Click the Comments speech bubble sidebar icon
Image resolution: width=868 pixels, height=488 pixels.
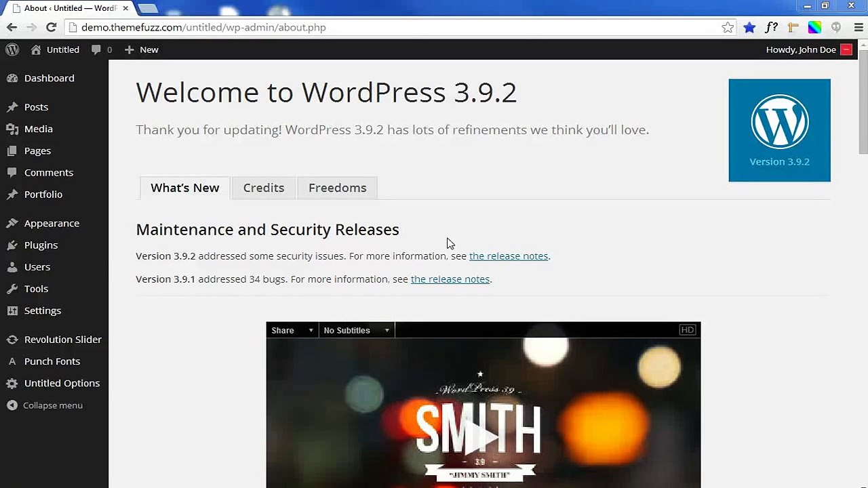pyautogui.click(x=12, y=173)
